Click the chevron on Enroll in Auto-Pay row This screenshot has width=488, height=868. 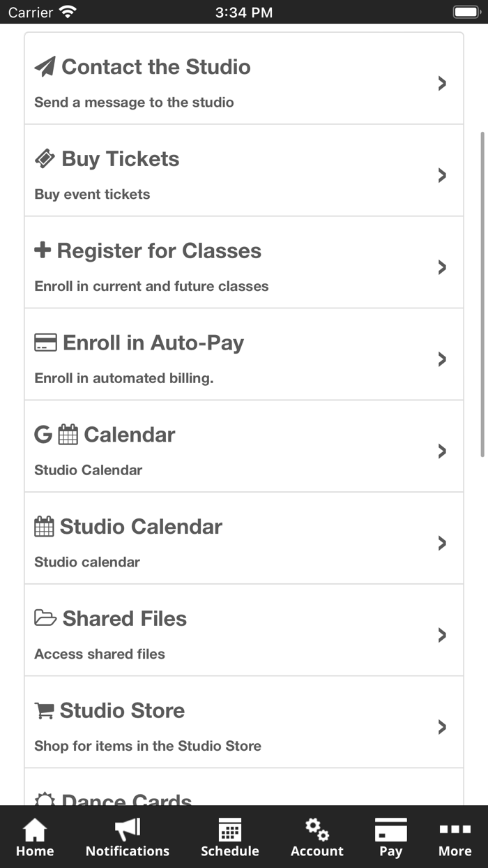click(442, 359)
